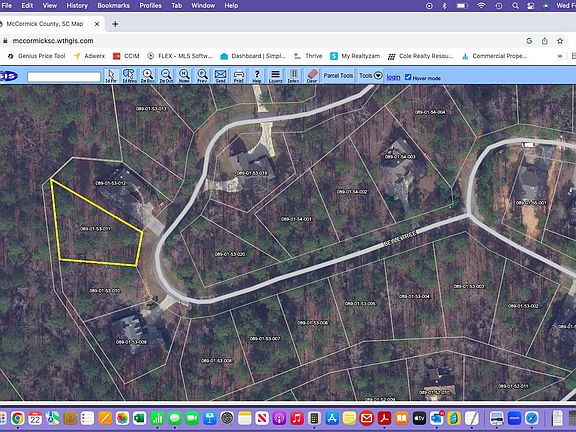Open Music from the Dock

click(297, 418)
